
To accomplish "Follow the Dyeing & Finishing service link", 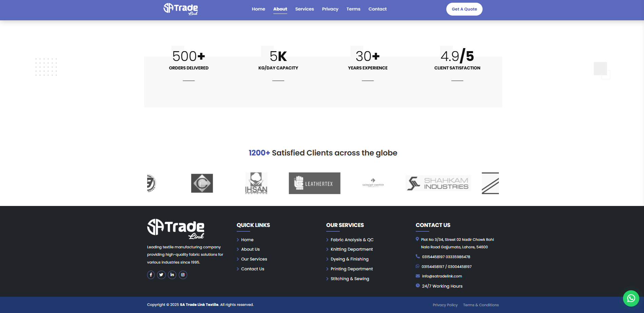I will tap(350, 259).
